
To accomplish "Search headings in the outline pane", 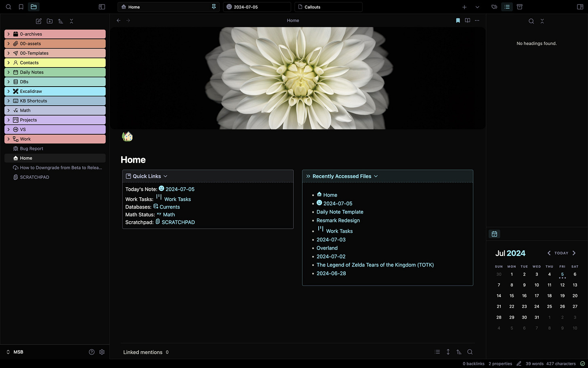I will coord(531,21).
